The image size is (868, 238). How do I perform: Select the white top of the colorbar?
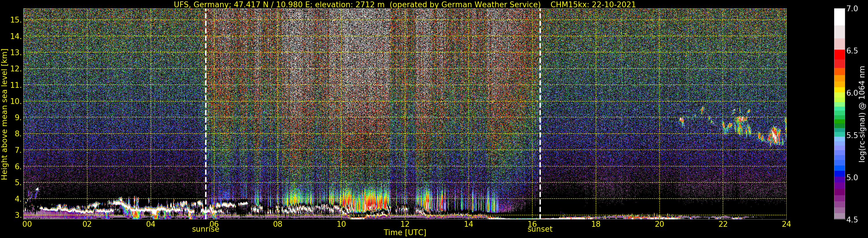click(x=839, y=17)
